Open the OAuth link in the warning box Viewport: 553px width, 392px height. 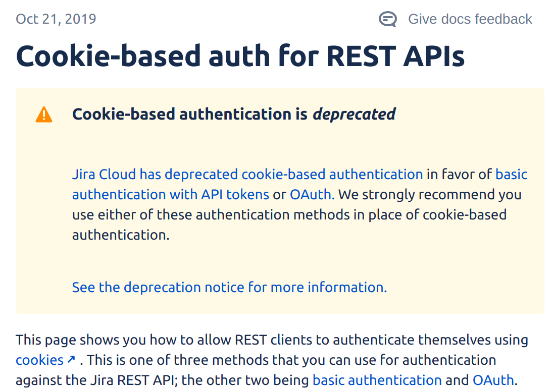312,194
